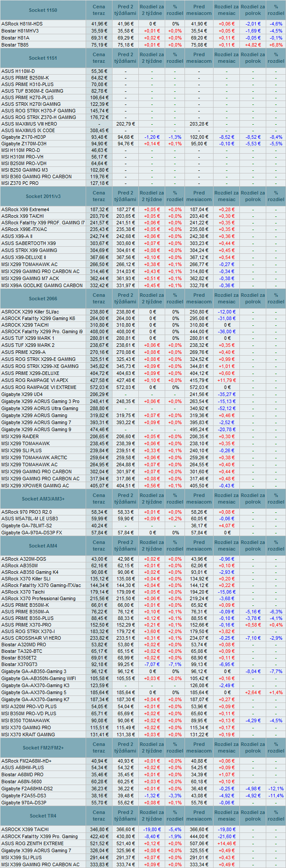
Task: Click "+3,60 €" in the ROG STRIX X370-I row
Action: [152, 631]
